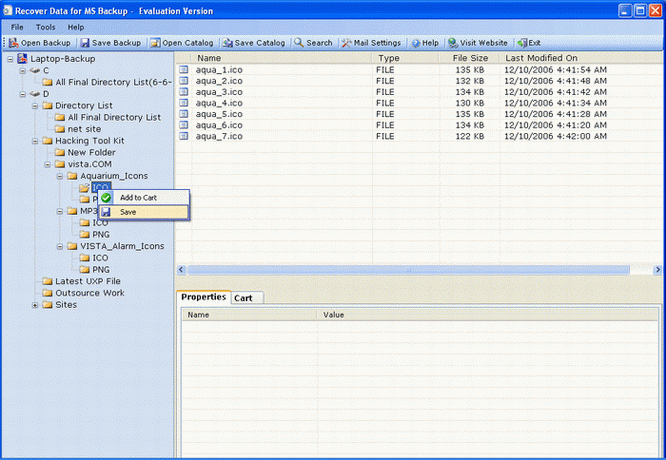Click the Save Backup toolbar icon
The width and height of the screenshot is (666, 460).
coord(86,43)
